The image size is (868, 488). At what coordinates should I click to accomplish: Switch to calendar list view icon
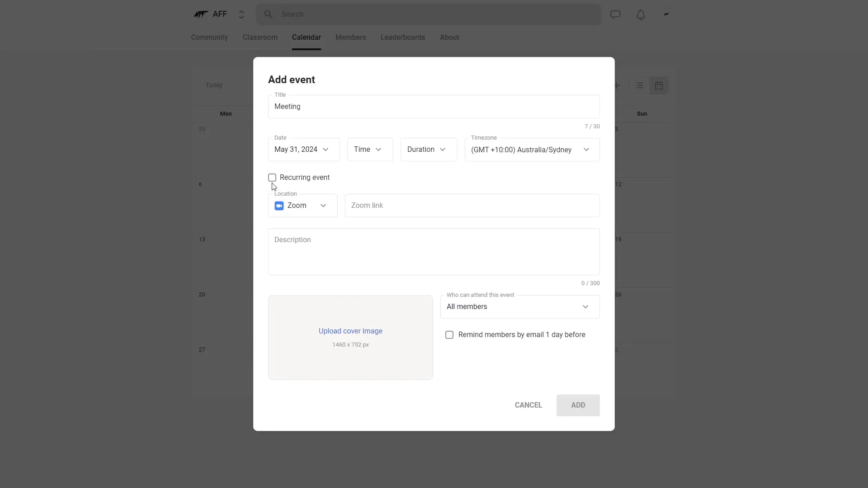(x=639, y=85)
